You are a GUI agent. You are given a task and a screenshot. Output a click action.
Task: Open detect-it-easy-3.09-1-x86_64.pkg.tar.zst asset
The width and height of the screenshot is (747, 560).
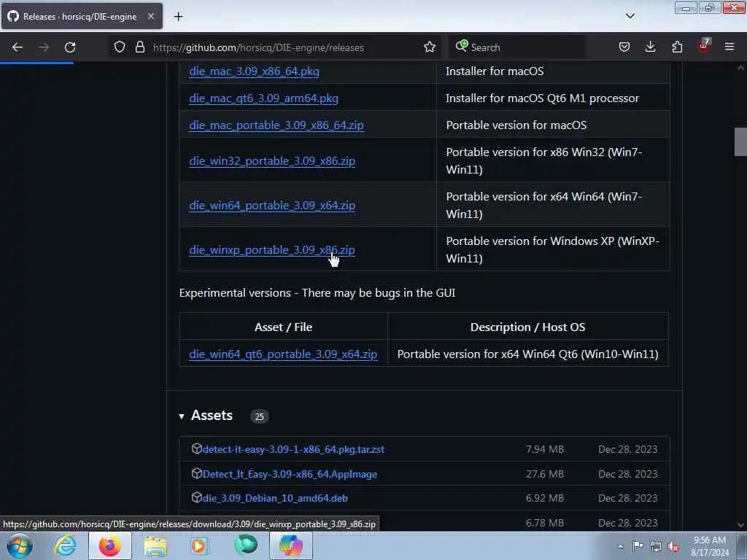(293, 449)
